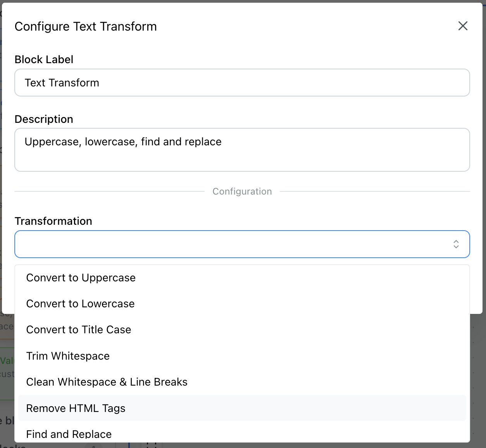Pick the Trim Whitespace transformation
The height and width of the screenshot is (448, 486).
[x=68, y=356]
